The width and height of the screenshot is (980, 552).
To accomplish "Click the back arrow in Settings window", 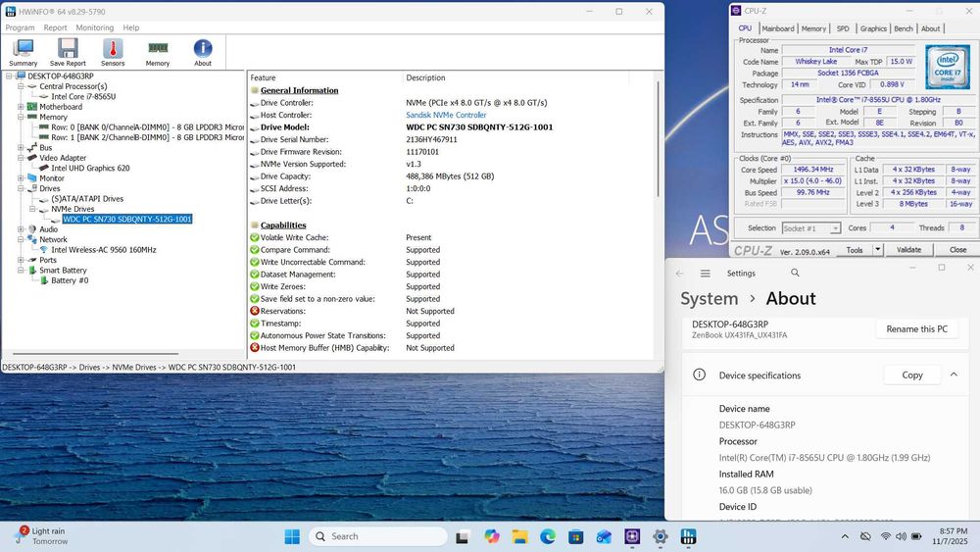I will click(680, 274).
